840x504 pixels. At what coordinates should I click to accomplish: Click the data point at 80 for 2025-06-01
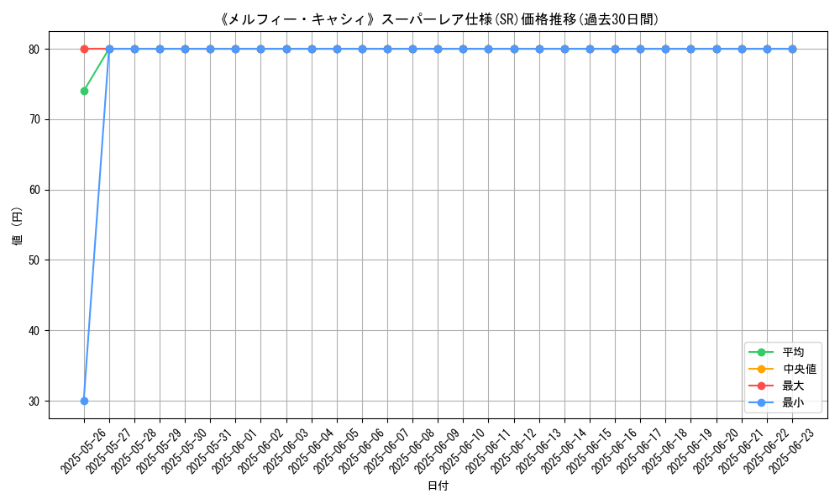coord(236,50)
